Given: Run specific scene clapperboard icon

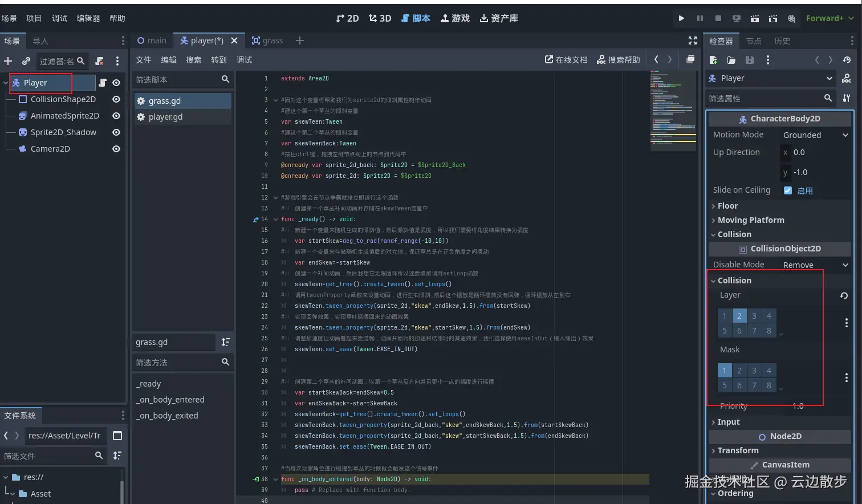Looking at the screenshot, I should [772, 18].
